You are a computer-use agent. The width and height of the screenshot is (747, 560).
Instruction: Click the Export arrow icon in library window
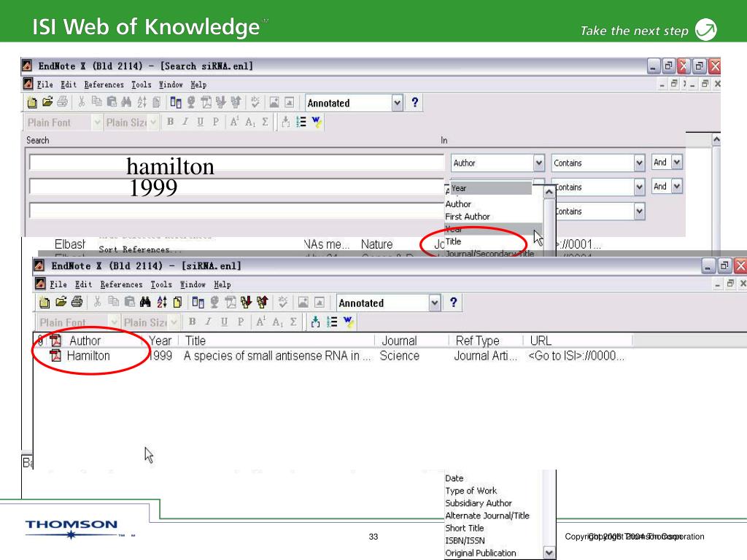tap(263, 303)
